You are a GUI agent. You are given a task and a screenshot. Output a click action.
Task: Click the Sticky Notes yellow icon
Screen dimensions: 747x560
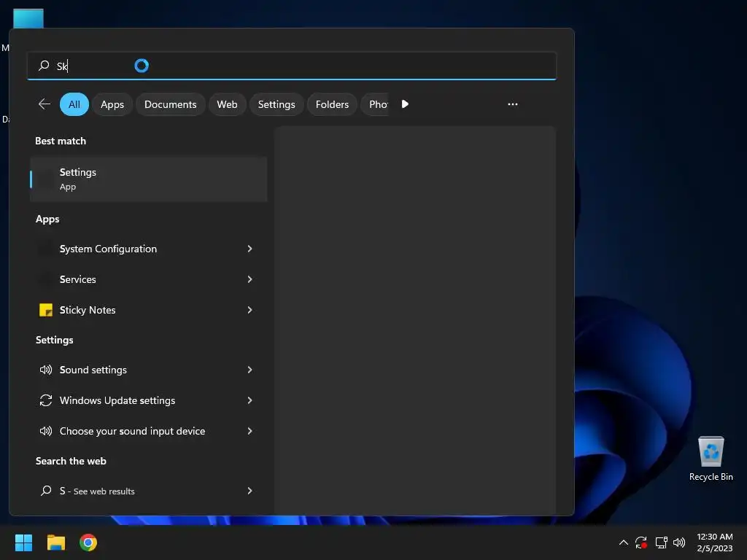pyautogui.click(x=46, y=310)
